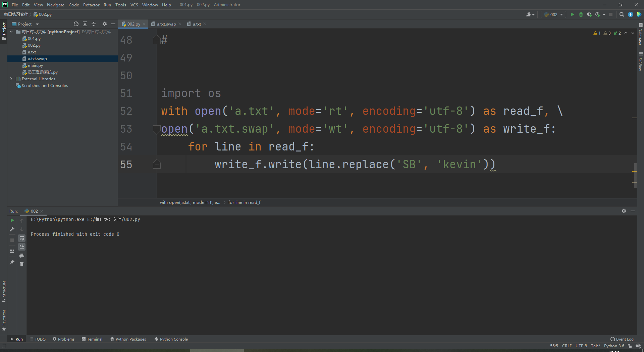The image size is (644, 352).
Task: Close the 002.py editor tab
Action: 144,24
